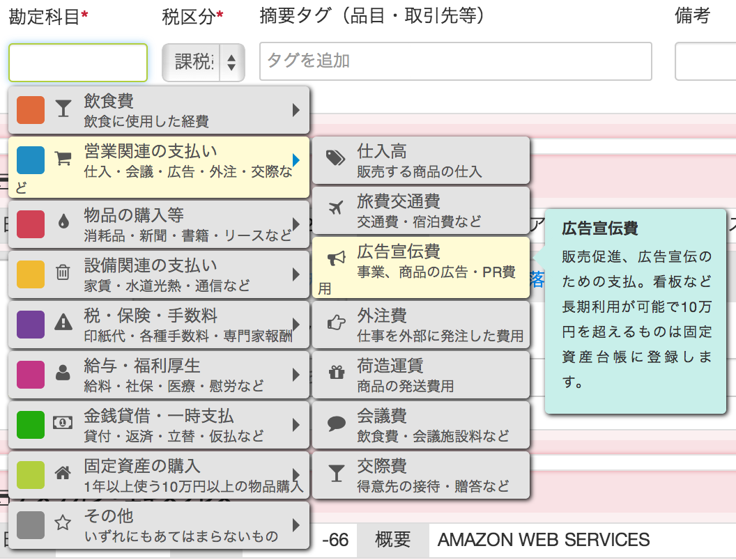The image size is (736, 560).
Task: Click the person icon for 給与・福利厚生
Action: (x=63, y=373)
